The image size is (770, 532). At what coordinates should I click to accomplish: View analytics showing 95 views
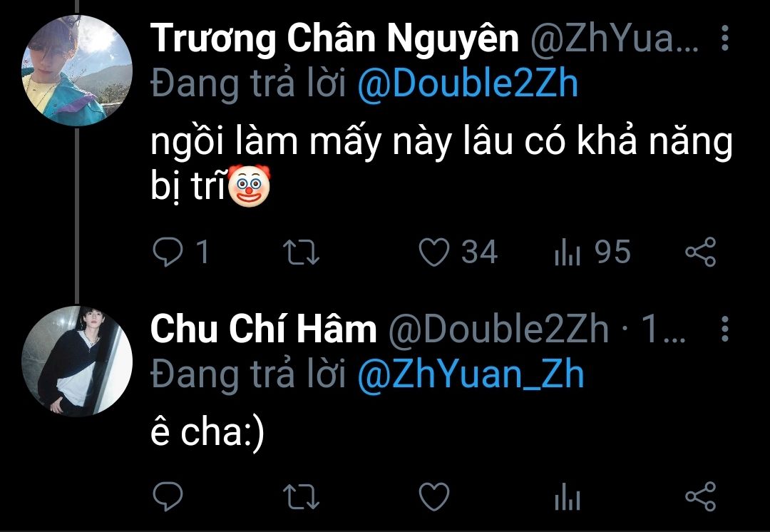pos(568,252)
